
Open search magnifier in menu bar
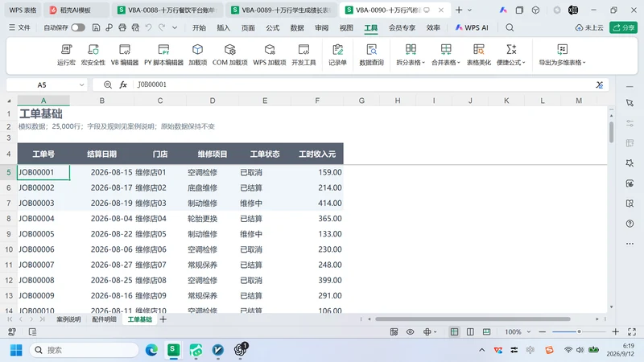510,27
